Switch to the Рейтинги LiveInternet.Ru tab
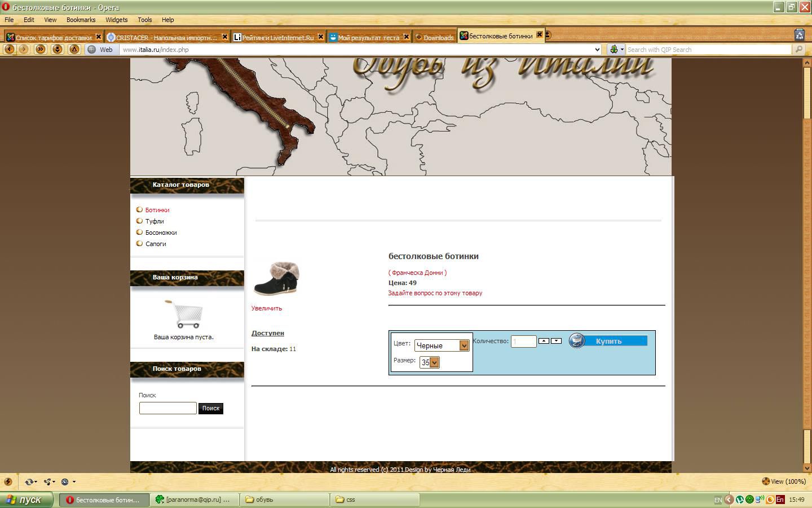Screen dimensions: 812x508 point(277,37)
